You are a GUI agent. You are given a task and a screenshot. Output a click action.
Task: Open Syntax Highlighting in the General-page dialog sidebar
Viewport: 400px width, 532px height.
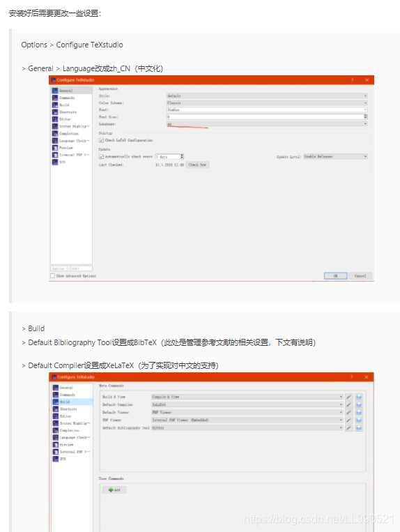[x=72, y=126]
